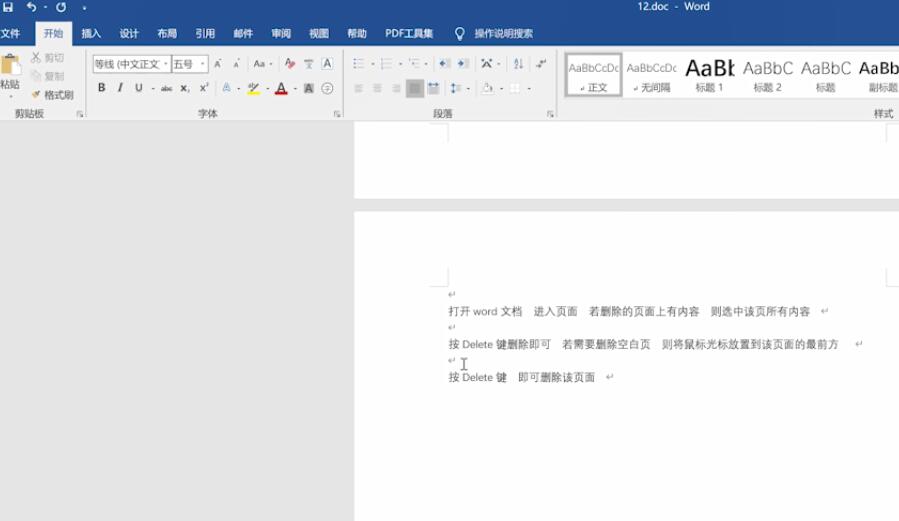Switch to the 布局 tab

click(x=167, y=34)
